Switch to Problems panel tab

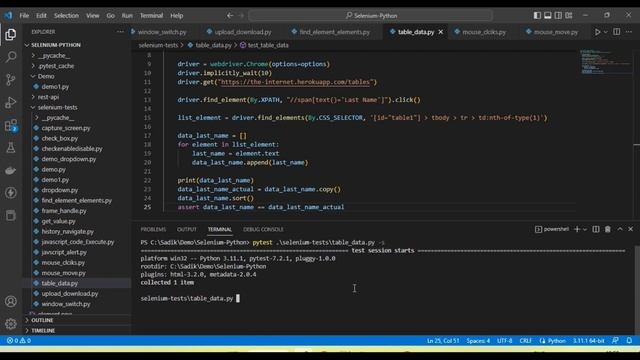pos(153,229)
